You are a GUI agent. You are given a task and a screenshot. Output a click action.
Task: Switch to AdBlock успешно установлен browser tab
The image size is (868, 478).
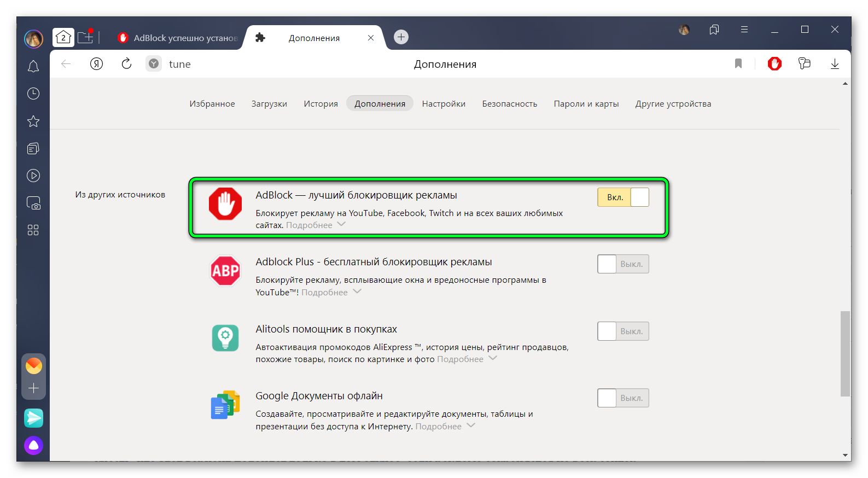point(177,38)
